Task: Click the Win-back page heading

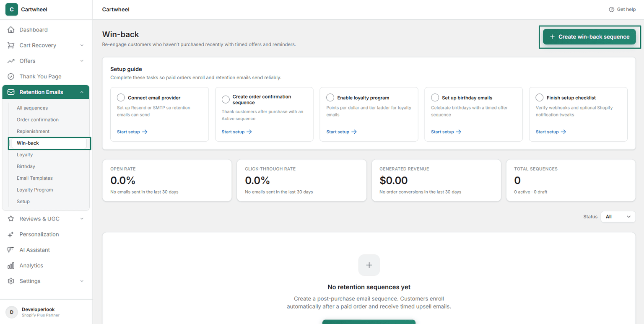Action: pos(120,34)
